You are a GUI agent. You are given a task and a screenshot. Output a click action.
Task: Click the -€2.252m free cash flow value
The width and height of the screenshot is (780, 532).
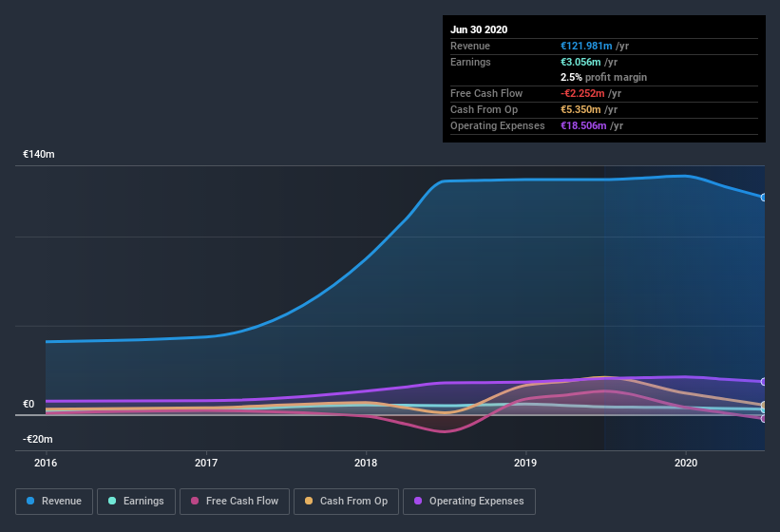click(582, 93)
